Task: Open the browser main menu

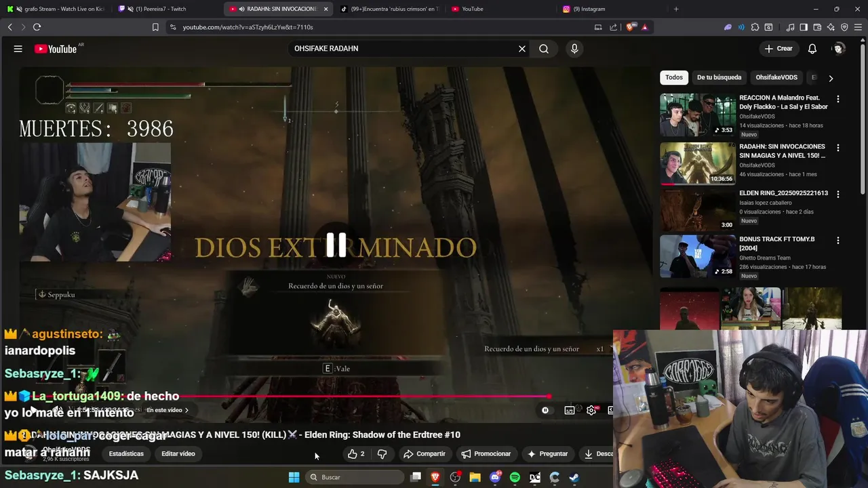Action: (858, 27)
